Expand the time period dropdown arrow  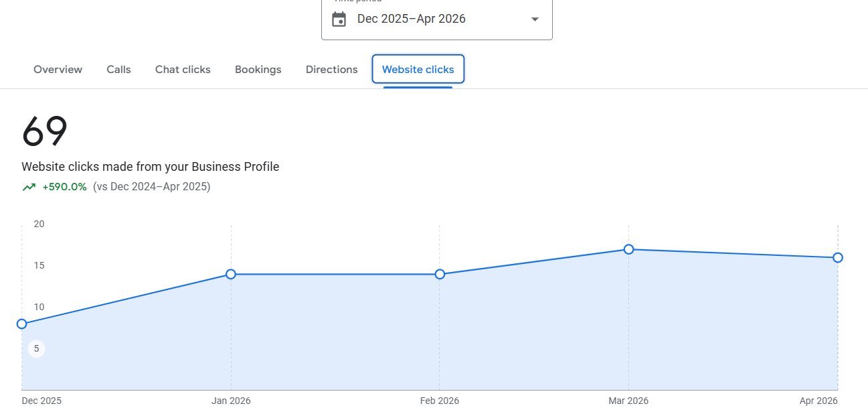pyautogui.click(x=535, y=19)
